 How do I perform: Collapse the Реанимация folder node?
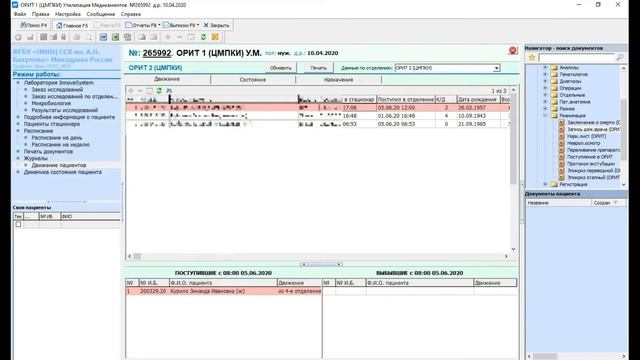click(545, 116)
